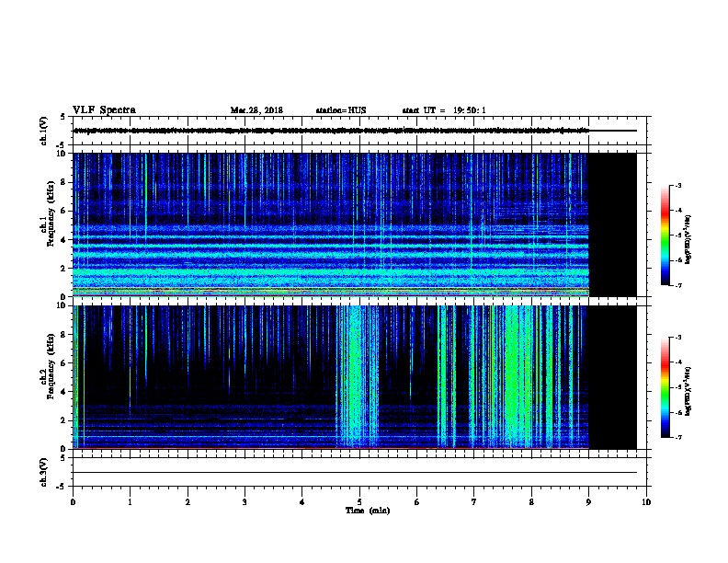728x563 pixels.
Task: Click the "6" tick on the time axis
Action: (417, 502)
